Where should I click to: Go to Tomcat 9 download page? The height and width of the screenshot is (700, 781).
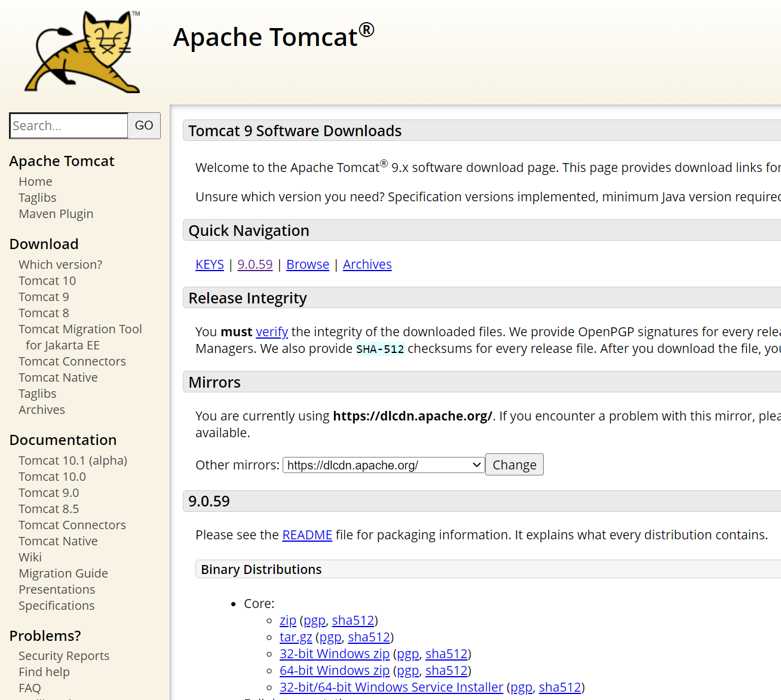tap(44, 297)
